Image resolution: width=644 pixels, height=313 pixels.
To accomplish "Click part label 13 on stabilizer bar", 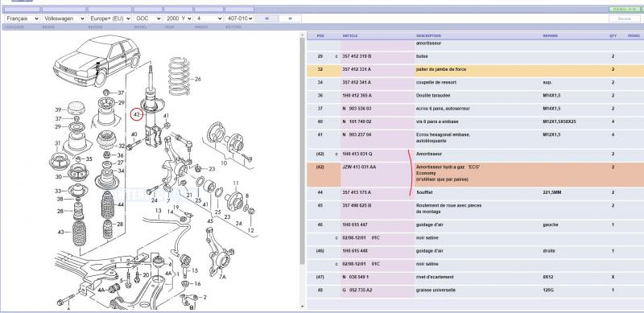I will pos(159,211).
